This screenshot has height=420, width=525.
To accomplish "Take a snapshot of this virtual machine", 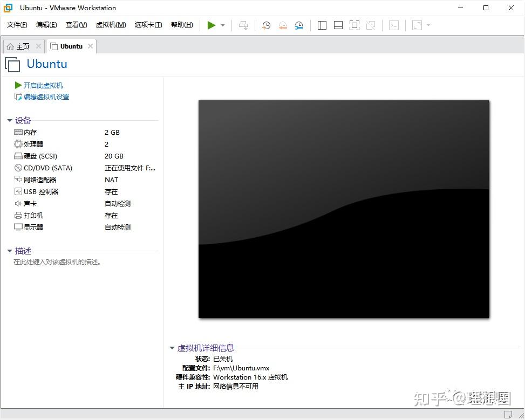I will (266, 25).
